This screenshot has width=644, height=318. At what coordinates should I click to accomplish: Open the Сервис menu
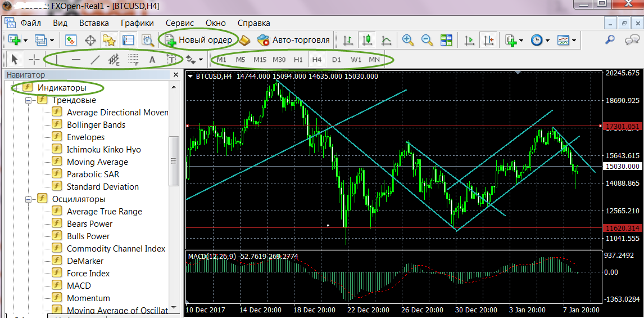click(180, 23)
